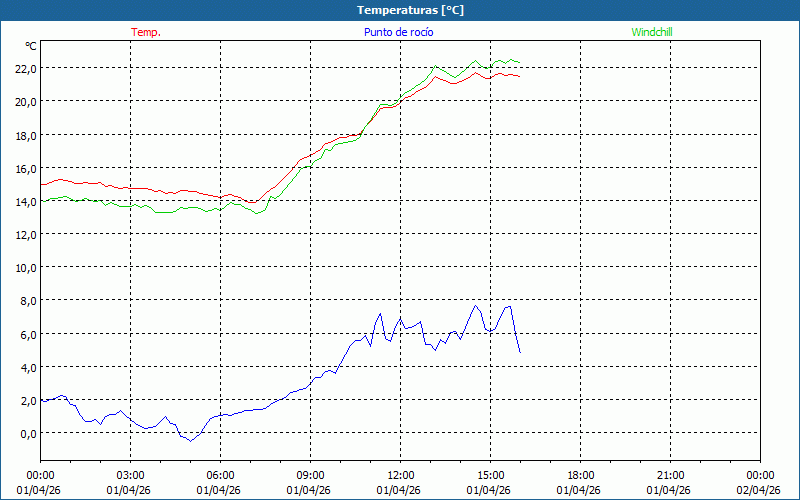This screenshot has height=500, width=800.
Task: Click the '09:00' time axis label
Action: click(310, 476)
